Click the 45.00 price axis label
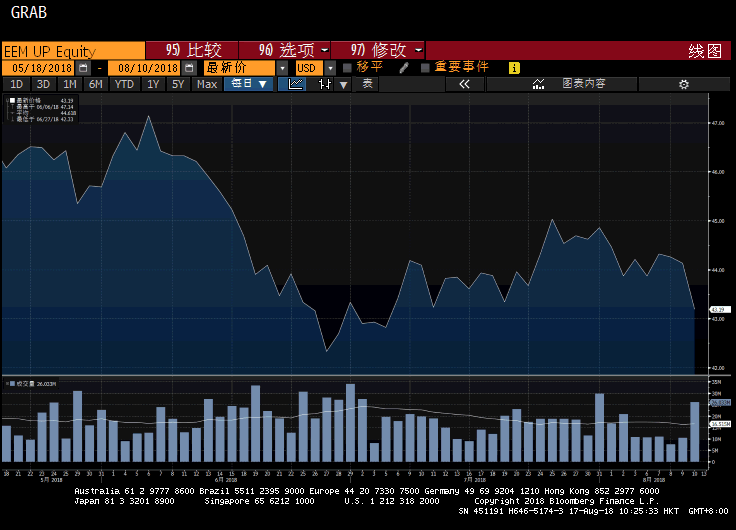736x530 pixels. (x=718, y=221)
